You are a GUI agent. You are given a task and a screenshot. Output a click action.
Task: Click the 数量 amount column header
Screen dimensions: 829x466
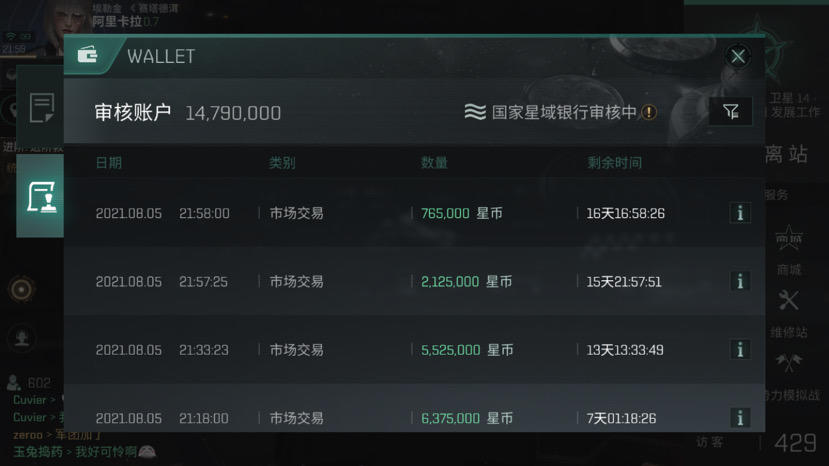pos(434,162)
